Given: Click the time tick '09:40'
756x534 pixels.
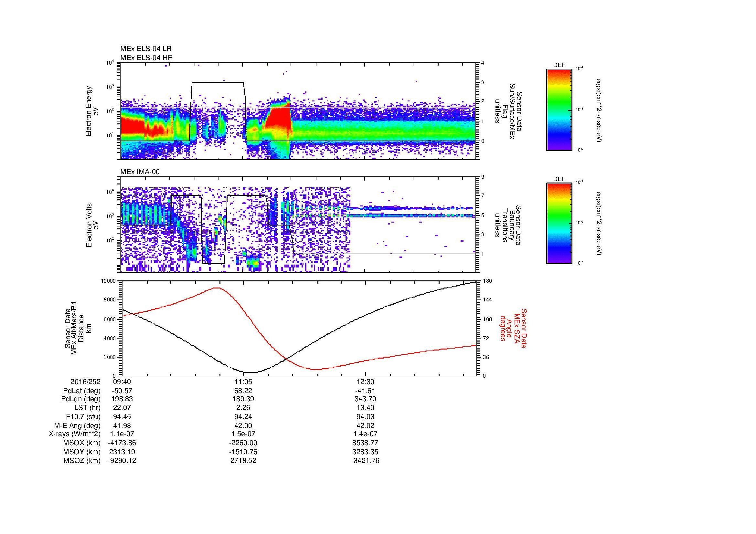Looking at the screenshot, I should 122,382.
